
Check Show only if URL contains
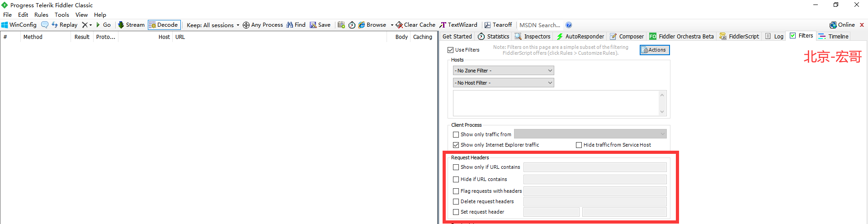(x=456, y=167)
